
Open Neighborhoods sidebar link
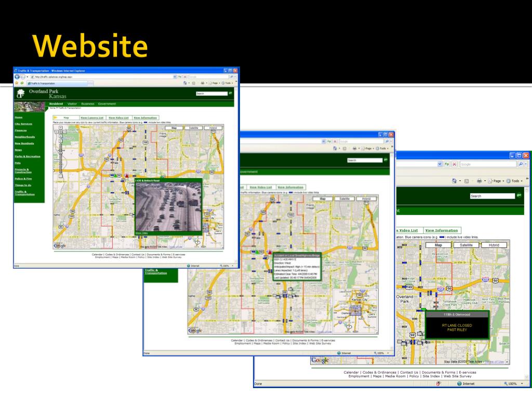pyautogui.click(x=25, y=137)
